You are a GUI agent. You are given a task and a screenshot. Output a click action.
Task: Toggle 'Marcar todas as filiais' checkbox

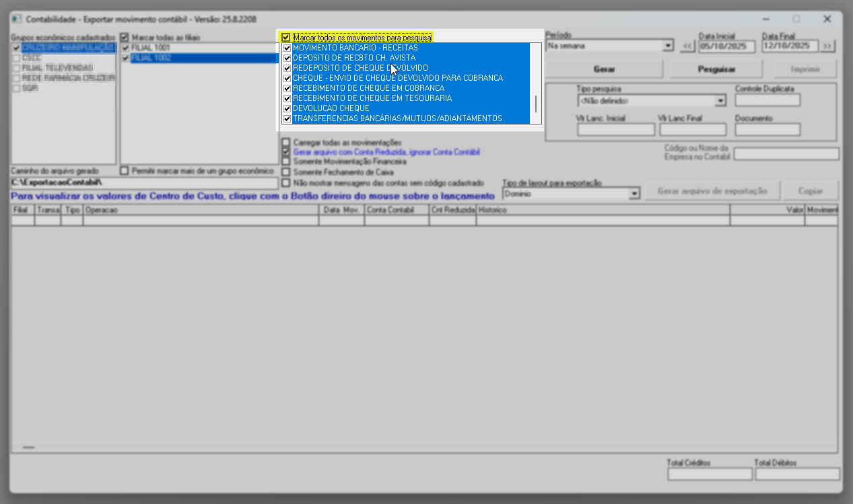[x=125, y=38]
